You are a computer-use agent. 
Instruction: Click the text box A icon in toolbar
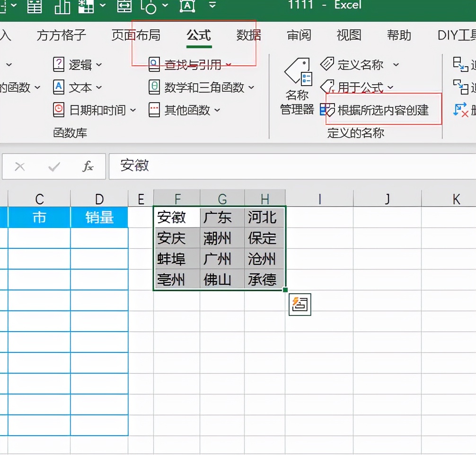pos(187,6)
